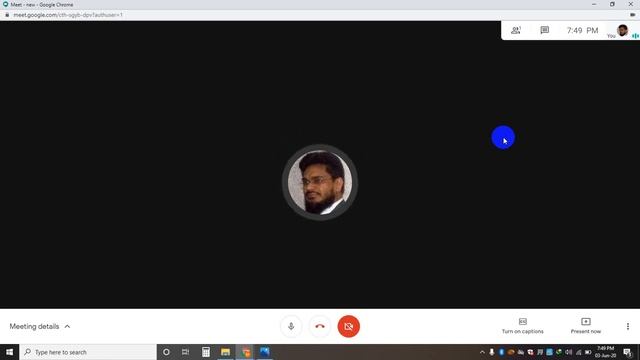Click the participant profile picture in center

click(x=320, y=182)
